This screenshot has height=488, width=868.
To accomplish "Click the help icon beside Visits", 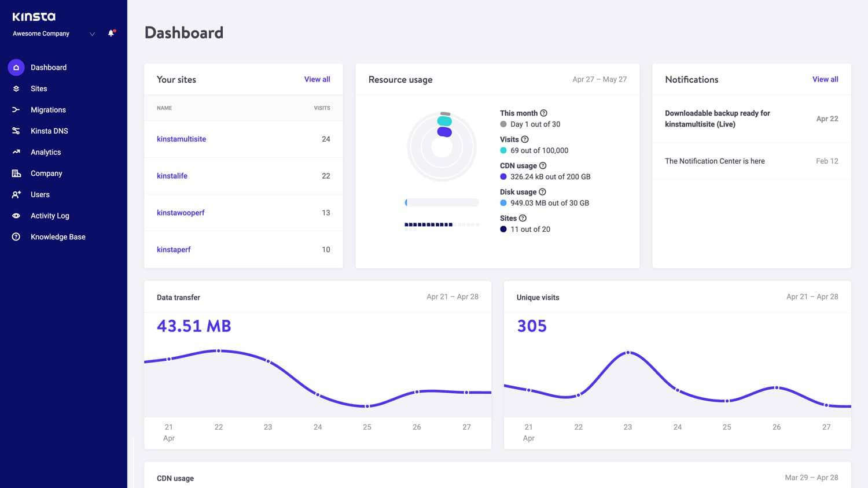I will (x=525, y=139).
